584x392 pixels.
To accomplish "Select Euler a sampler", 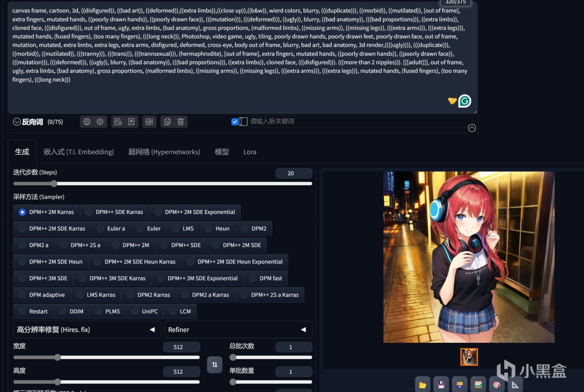I will (x=111, y=229).
